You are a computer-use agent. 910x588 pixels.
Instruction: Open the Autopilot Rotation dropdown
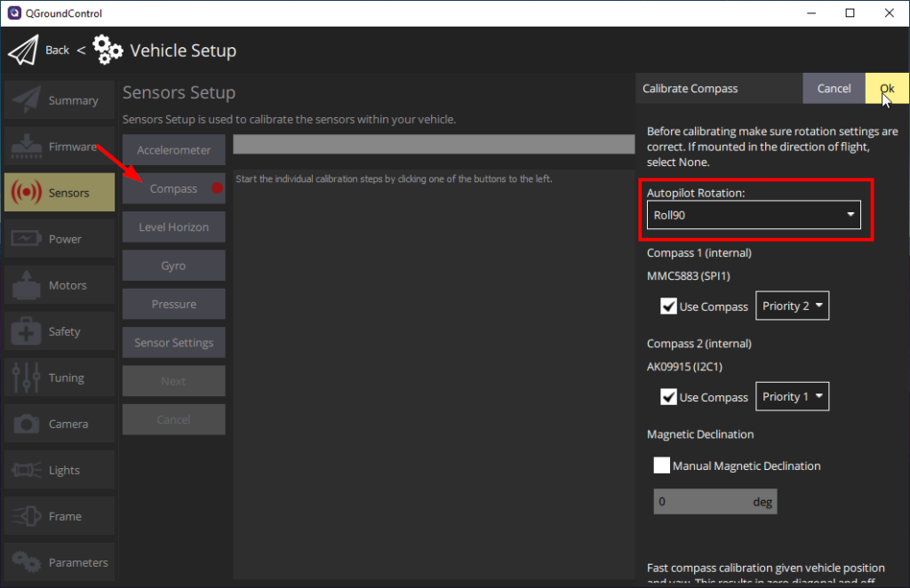pyautogui.click(x=753, y=214)
